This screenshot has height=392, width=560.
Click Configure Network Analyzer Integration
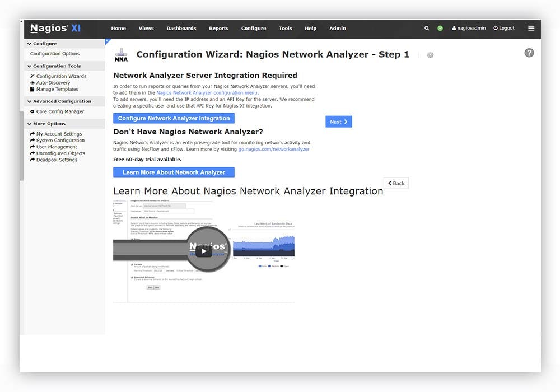tap(174, 118)
